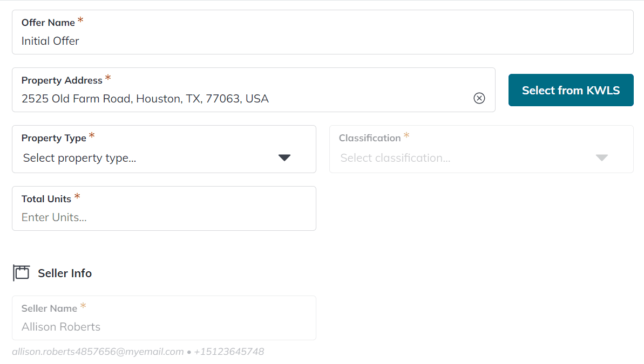Open the Classification selector
This screenshot has height=364, width=644.
click(x=481, y=157)
